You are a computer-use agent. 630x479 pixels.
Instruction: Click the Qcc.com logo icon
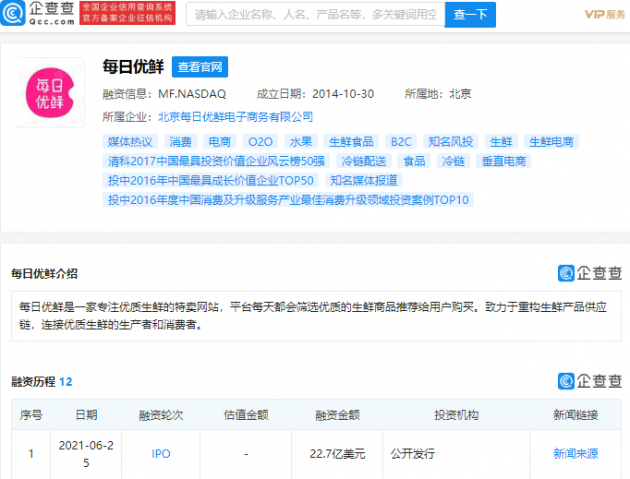[x=12, y=13]
